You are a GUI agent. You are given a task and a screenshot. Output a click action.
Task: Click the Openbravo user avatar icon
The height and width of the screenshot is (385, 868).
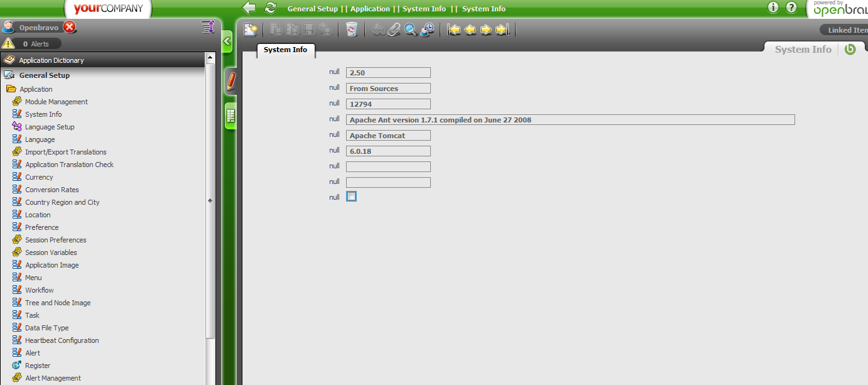[8, 27]
